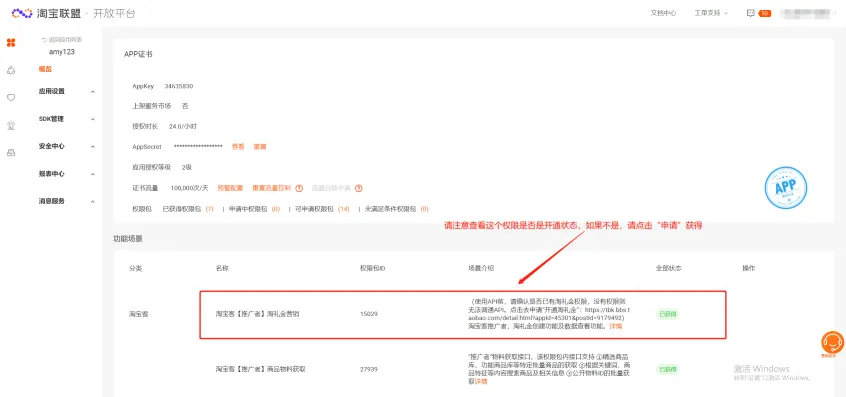The height and width of the screenshot is (397, 846).
Task: Click the greyed 流量自助申请 link
Action: [331, 188]
